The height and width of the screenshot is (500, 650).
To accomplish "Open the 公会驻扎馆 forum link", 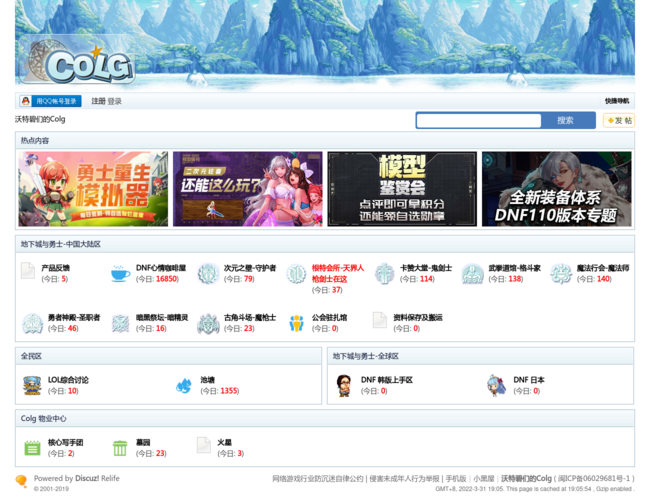I will point(330,318).
